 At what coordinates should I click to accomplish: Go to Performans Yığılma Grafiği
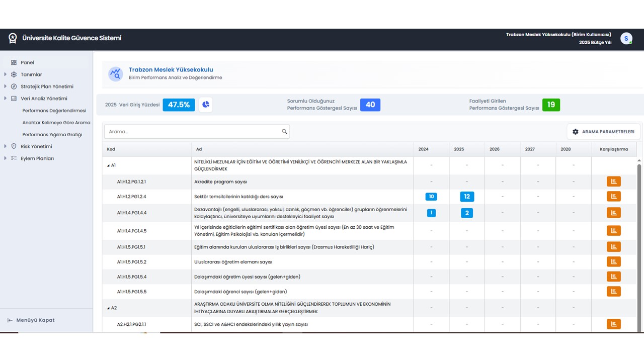[x=52, y=135]
